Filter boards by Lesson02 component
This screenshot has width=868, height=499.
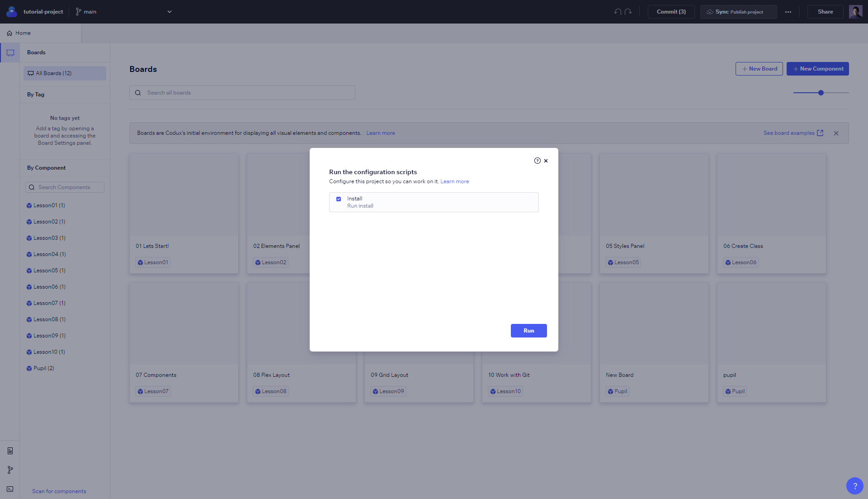click(46, 222)
